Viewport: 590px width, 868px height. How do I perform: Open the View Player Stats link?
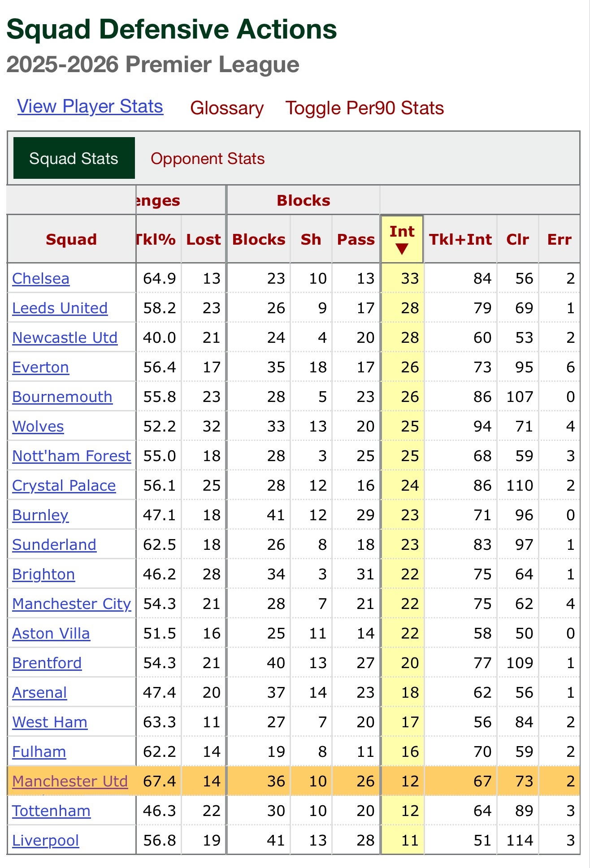pyautogui.click(x=90, y=107)
